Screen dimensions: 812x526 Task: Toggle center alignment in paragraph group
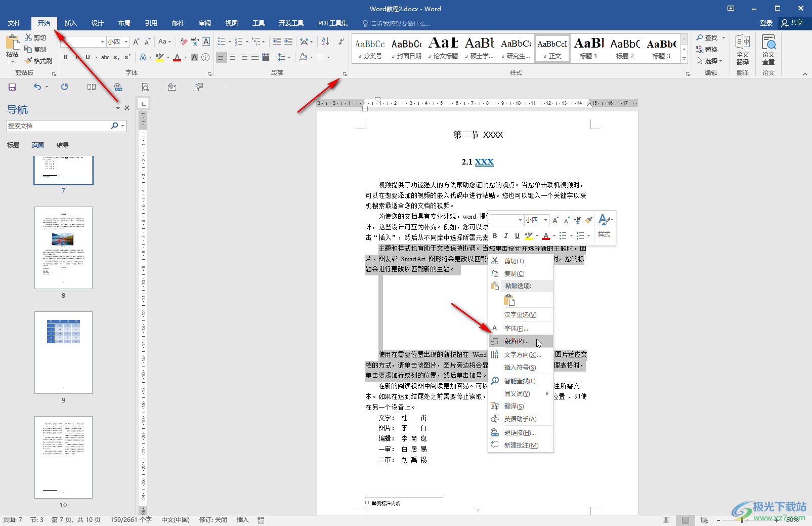pyautogui.click(x=233, y=57)
